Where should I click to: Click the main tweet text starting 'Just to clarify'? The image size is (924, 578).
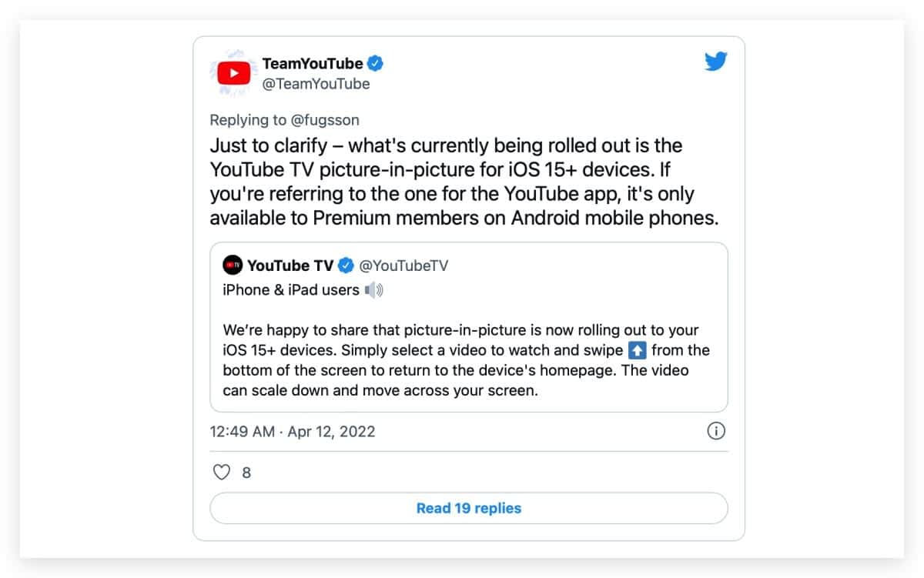click(464, 182)
